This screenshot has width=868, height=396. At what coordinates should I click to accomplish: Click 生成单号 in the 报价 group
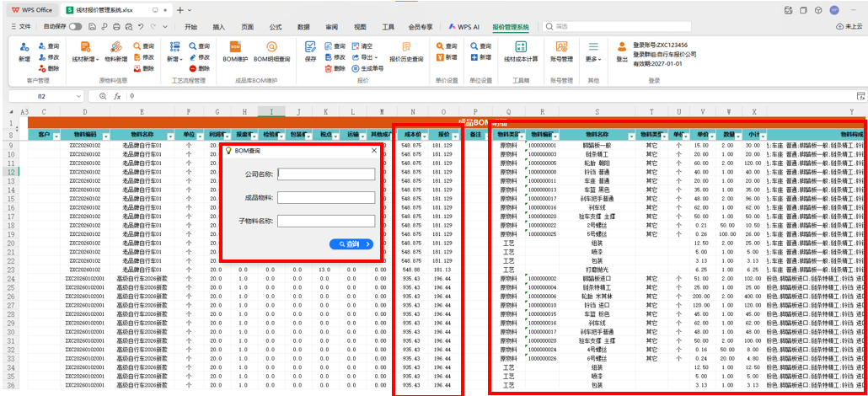[367, 69]
